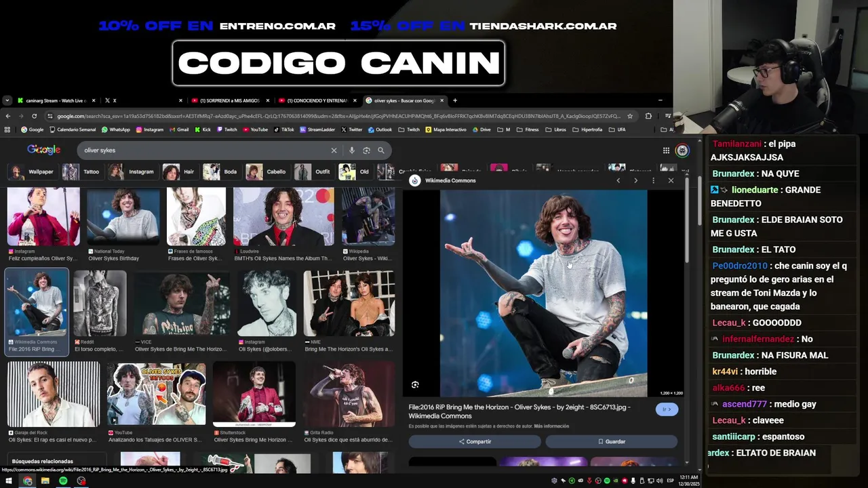Open the YouTube bookmark
The width and height of the screenshot is (868, 488).
(255, 129)
